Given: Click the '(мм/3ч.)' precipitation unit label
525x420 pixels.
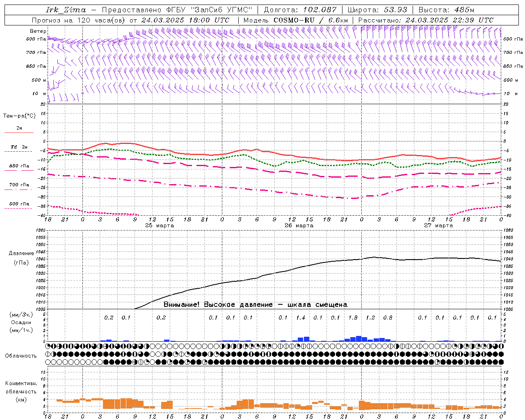Looking at the screenshot, I should tap(21, 315).
